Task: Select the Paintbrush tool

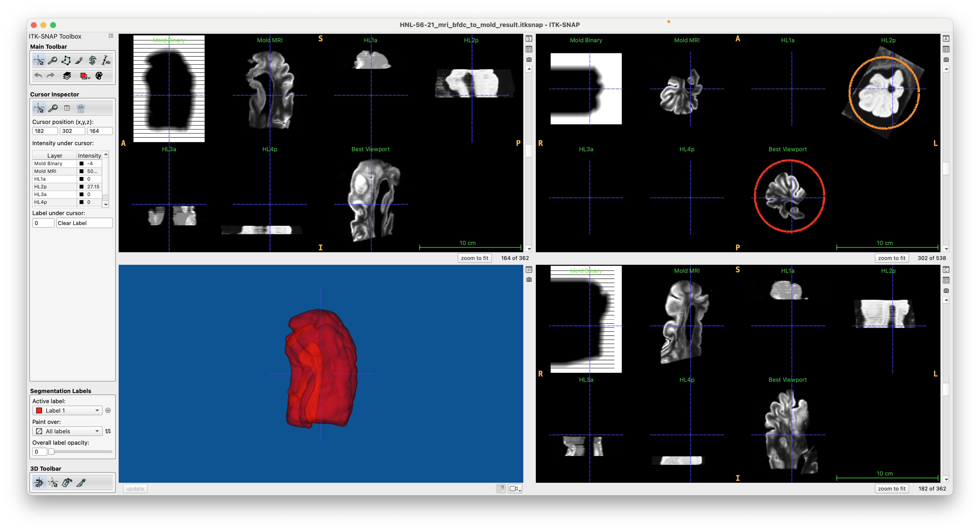Action: [x=79, y=61]
